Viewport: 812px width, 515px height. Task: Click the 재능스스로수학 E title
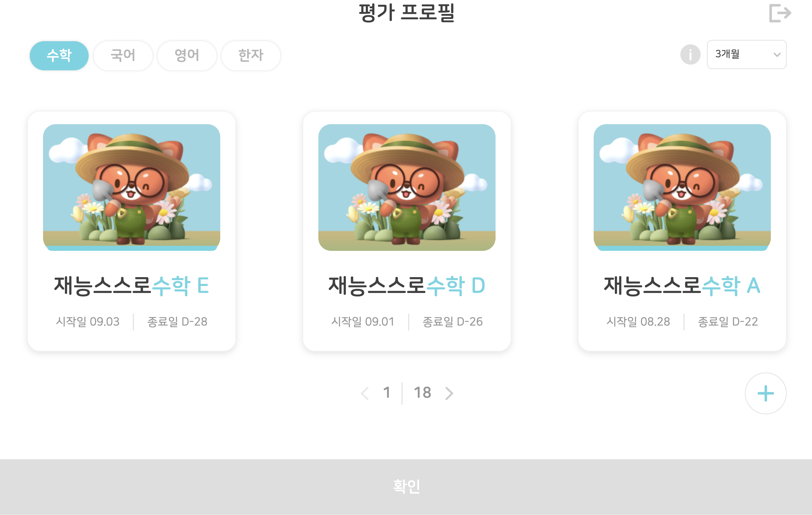tap(132, 285)
